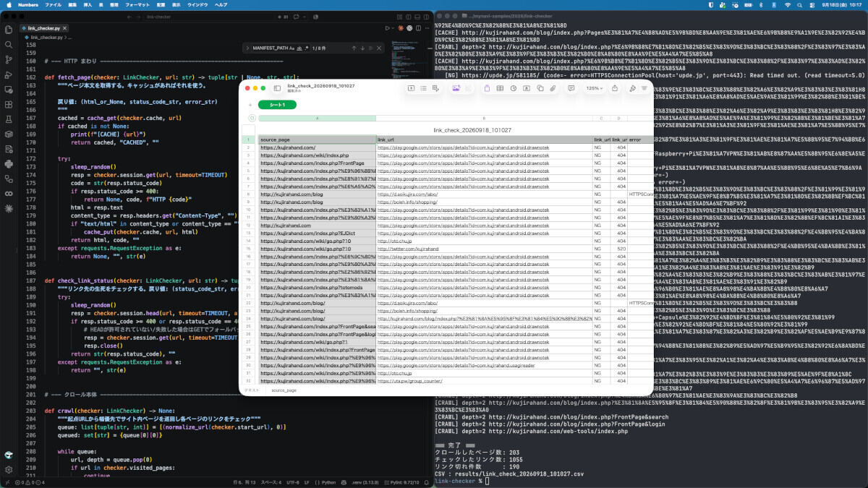Add a comment in Numbers toolbar
Viewport: 868px width, 488px height.
coord(571,88)
